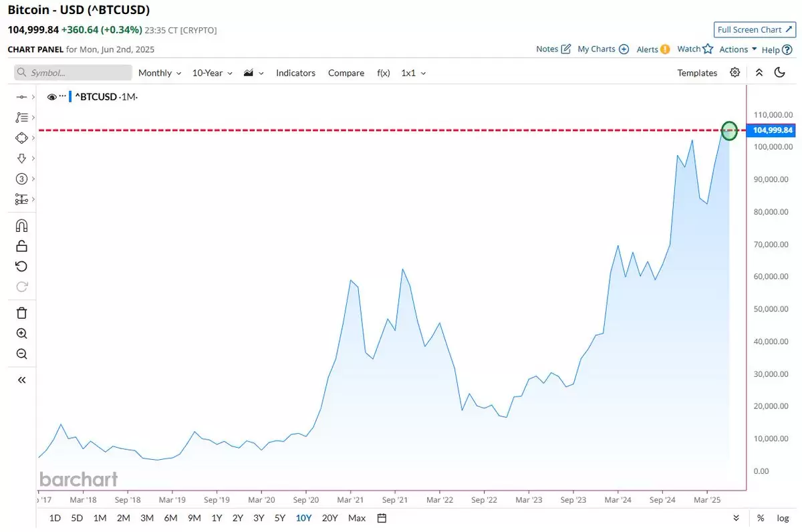Click the Watch star icon

(708, 49)
